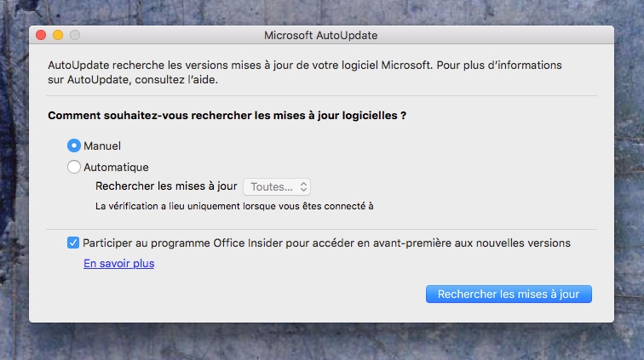Choose the Automatique update option

(x=74, y=167)
